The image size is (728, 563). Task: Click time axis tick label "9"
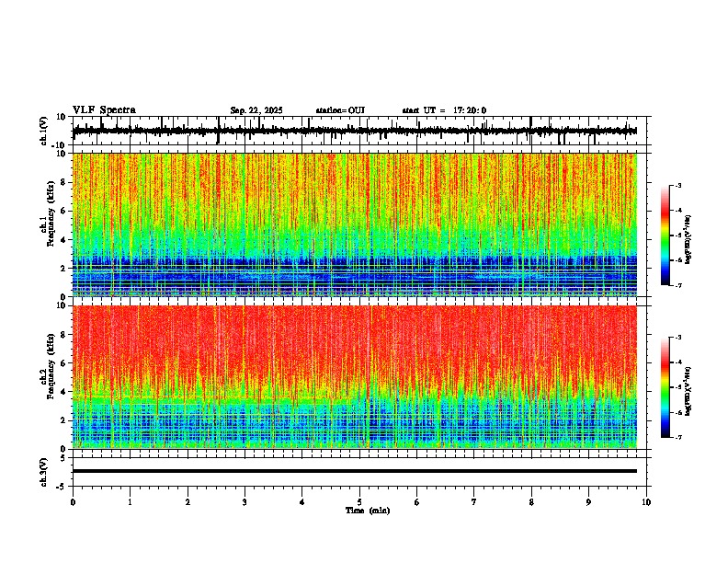(588, 502)
